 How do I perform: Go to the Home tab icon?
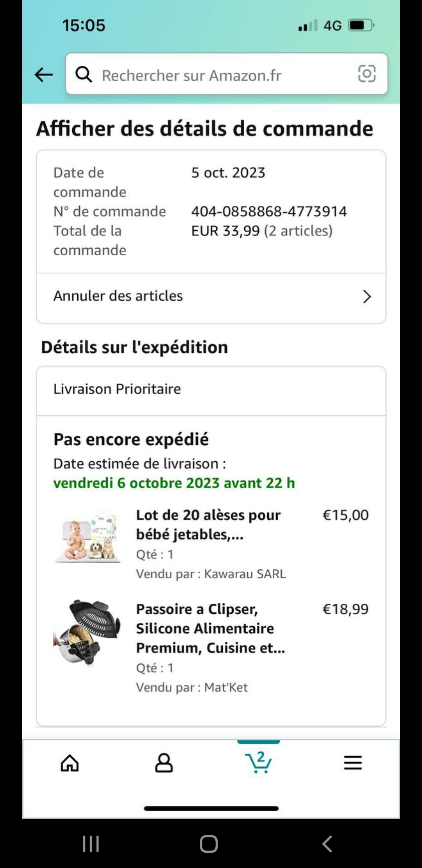[70, 762]
